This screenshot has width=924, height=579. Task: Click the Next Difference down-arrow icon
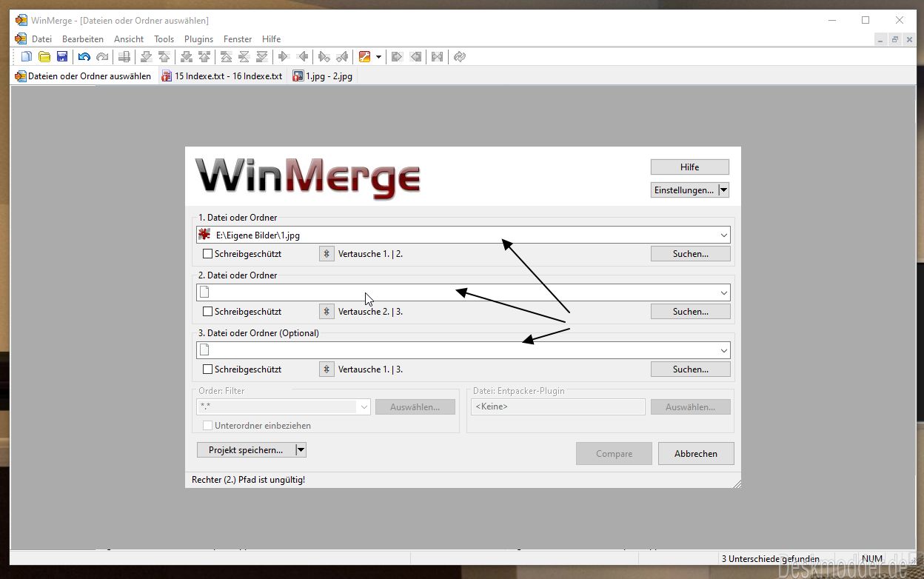tap(147, 56)
